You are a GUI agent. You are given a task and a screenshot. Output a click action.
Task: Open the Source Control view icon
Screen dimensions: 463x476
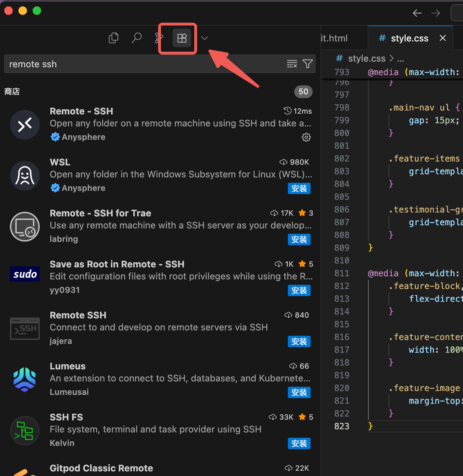(x=158, y=38)
